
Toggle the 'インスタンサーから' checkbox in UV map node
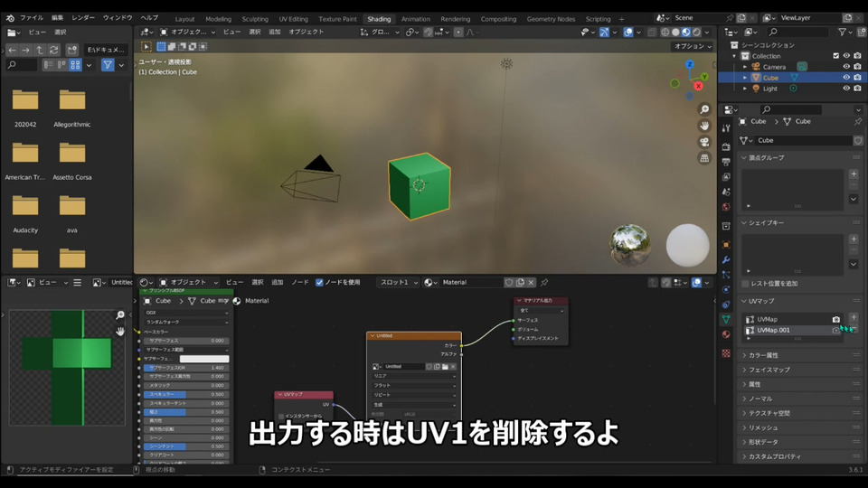(x=281, y=416)
